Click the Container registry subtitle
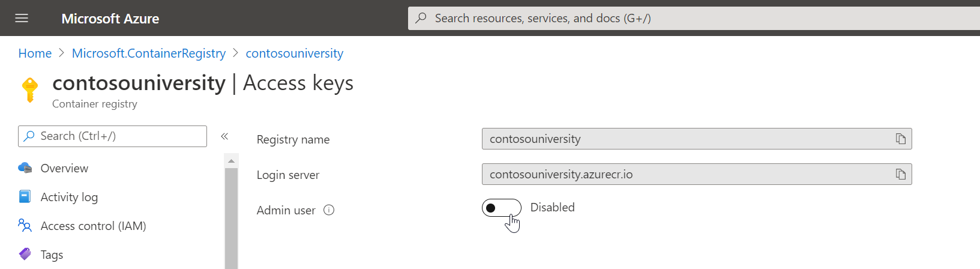This screenshot has height=269, width=980. coord(95,104)
